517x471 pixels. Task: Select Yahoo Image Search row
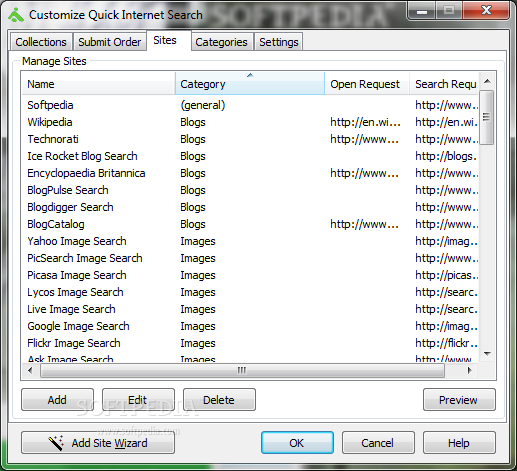pos(251,241)
